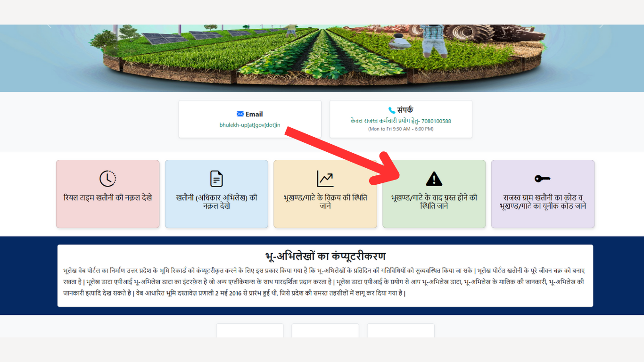The width and height of the screenshot is (644, 362).
Task: Open रियल टाइम खतौनी की नक़ल देखे link
Action: (107, 197)
